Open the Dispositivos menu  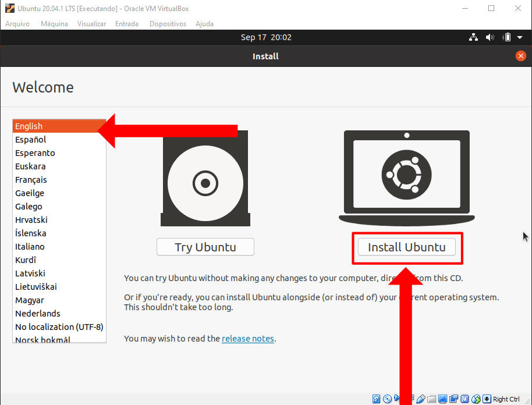(168, 24)
